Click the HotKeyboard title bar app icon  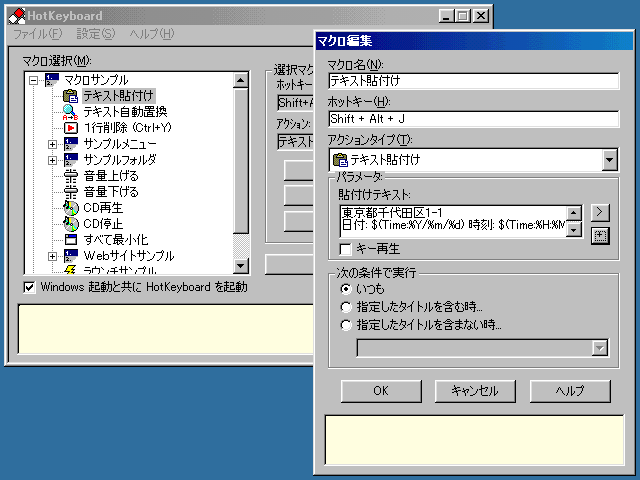17,16
